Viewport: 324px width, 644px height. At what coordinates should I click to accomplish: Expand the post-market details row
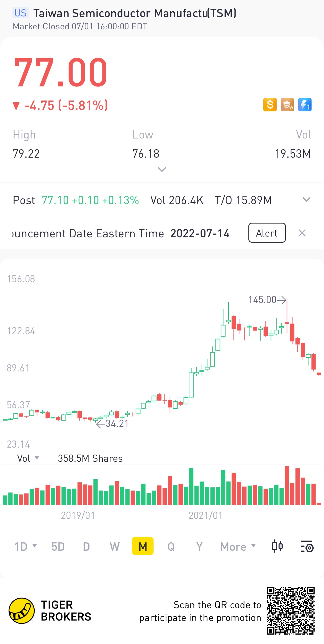(306, 200)
